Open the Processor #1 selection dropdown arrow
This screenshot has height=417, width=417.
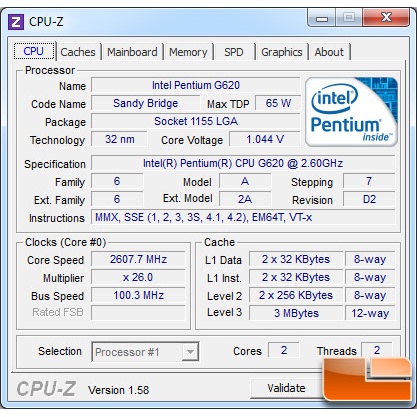click(190, 352)
